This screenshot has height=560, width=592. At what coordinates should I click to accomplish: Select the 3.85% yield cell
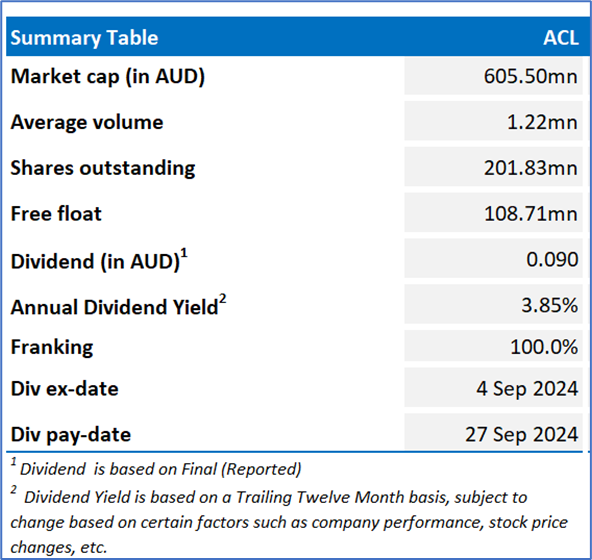pos(493,304)
